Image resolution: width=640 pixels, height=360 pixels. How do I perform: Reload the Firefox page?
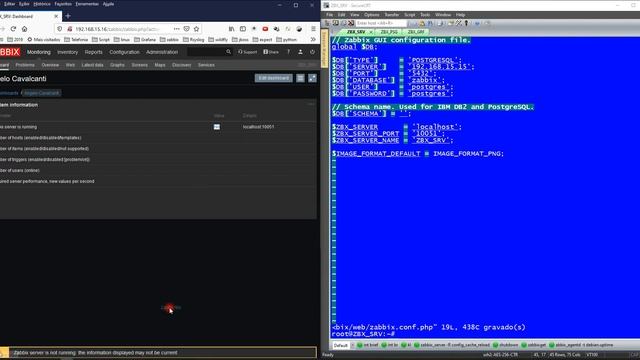tap(13, 29)
